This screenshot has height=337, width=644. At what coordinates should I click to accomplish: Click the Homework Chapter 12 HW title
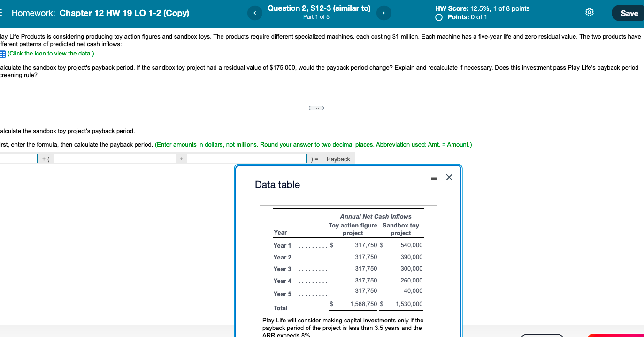[100, 13]
